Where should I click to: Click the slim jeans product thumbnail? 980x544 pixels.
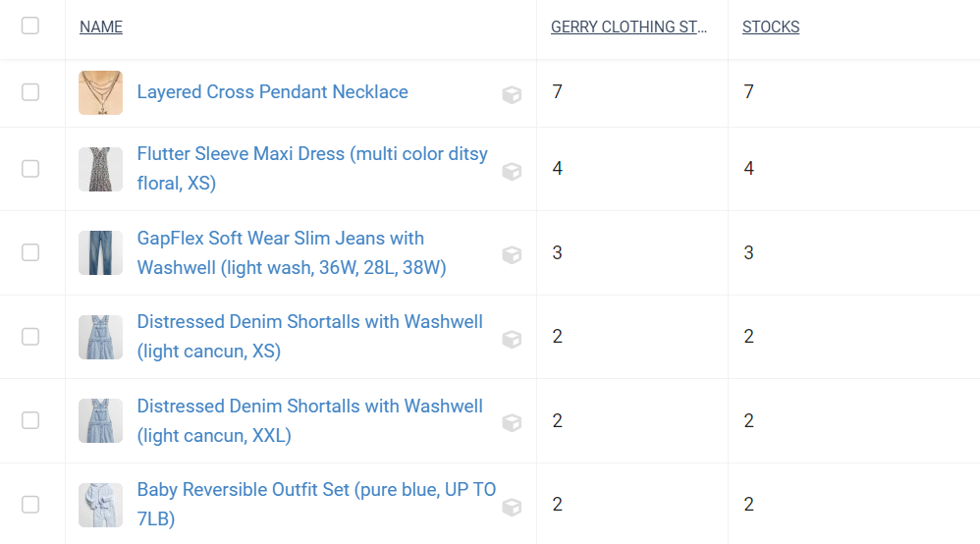(x=100, y=252)
